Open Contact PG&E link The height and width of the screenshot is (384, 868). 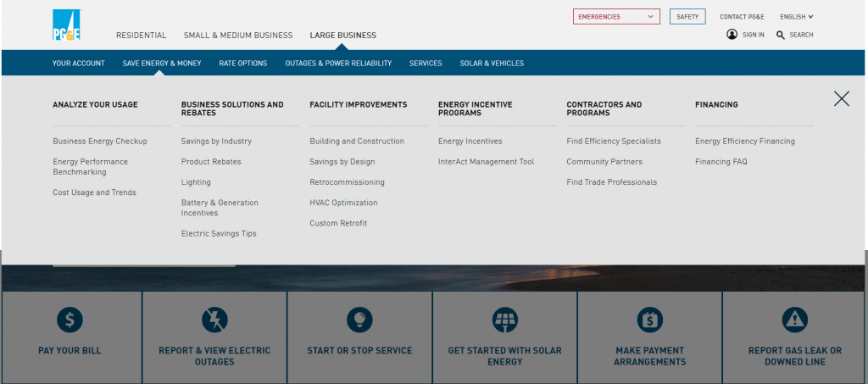click(742, 17)
